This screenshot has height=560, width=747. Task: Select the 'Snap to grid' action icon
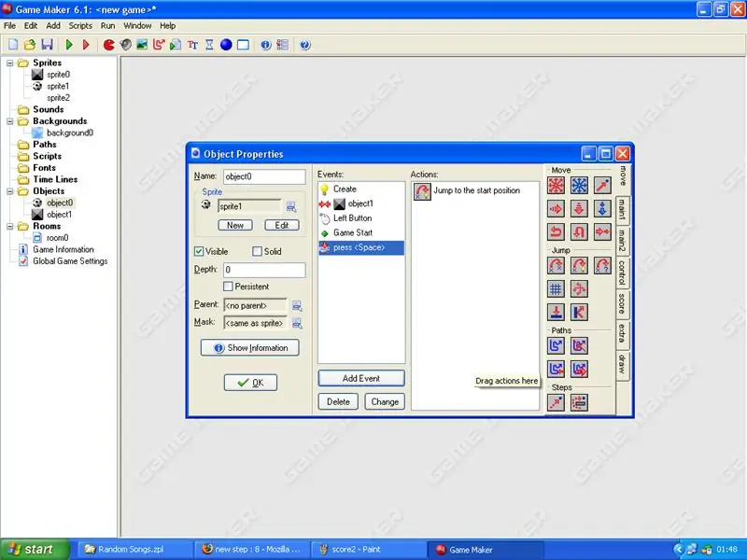point(556,288)
